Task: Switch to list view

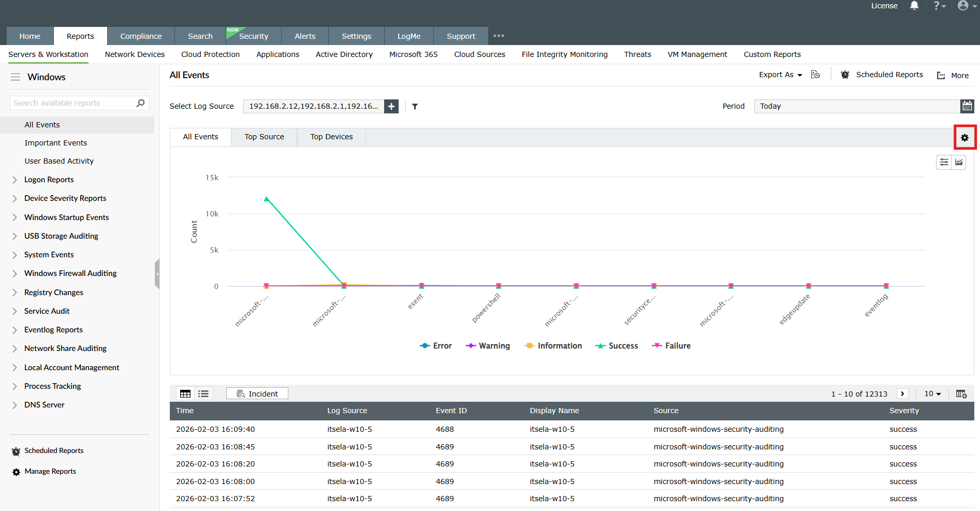Action: tap(203, 394)
